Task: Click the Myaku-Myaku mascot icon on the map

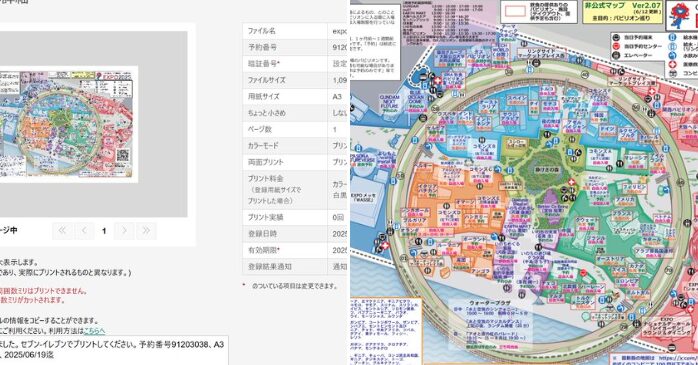Action: pos(680,15)
